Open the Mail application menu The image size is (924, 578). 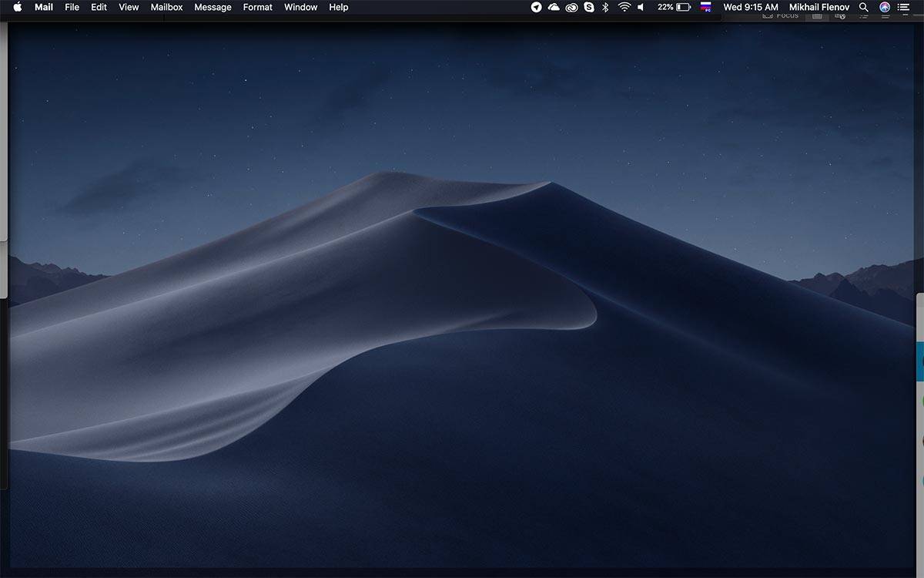pyautogui.click(x=44, y=7)
